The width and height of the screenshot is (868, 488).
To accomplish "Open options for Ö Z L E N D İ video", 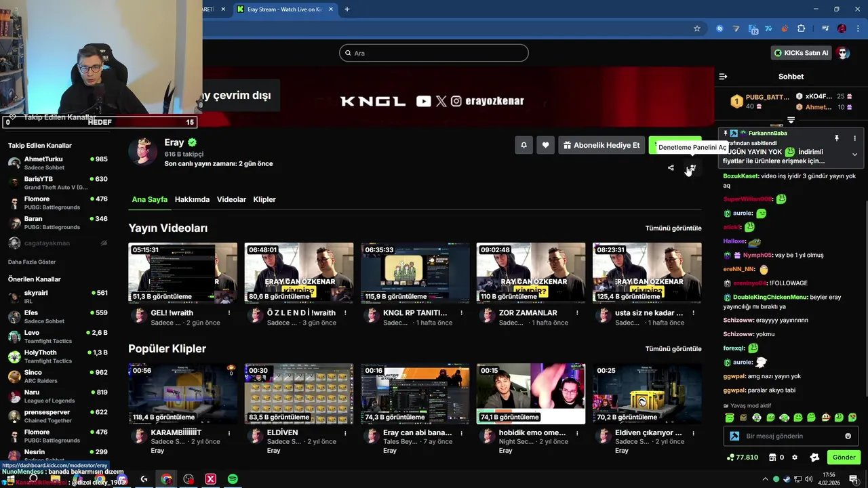I will 345,313.
